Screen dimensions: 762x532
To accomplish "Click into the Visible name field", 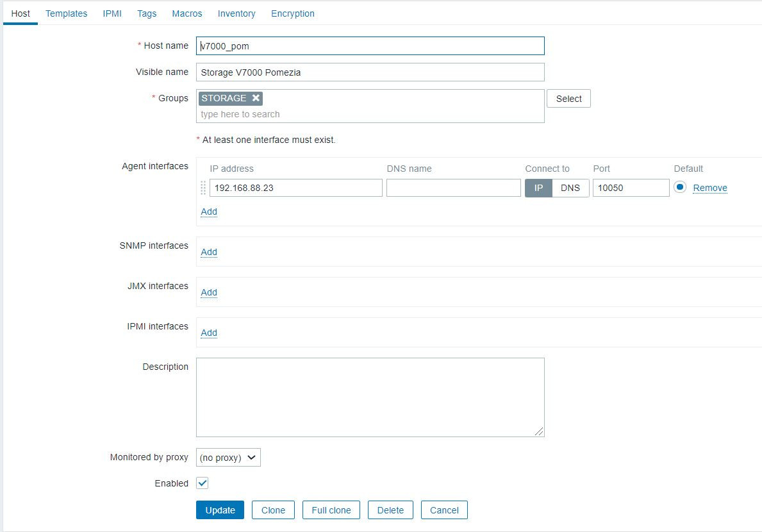I will coord(370,72).
